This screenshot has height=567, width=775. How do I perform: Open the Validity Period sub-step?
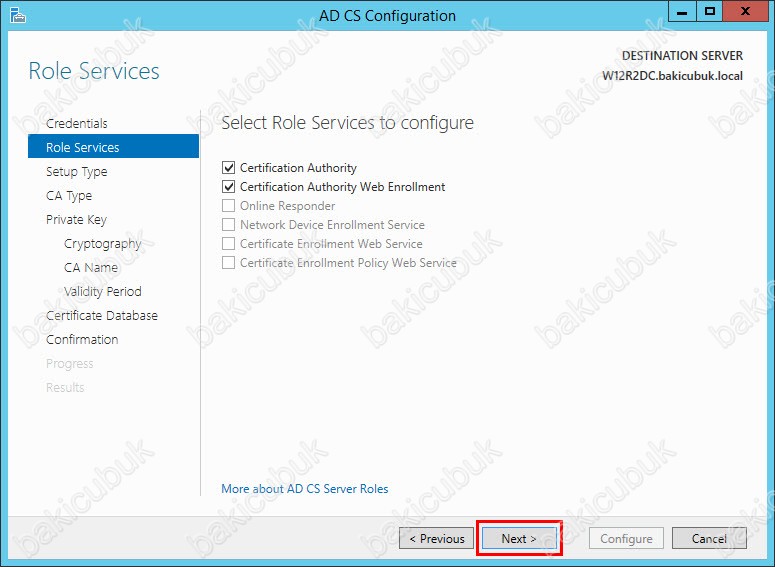point(103,292)
